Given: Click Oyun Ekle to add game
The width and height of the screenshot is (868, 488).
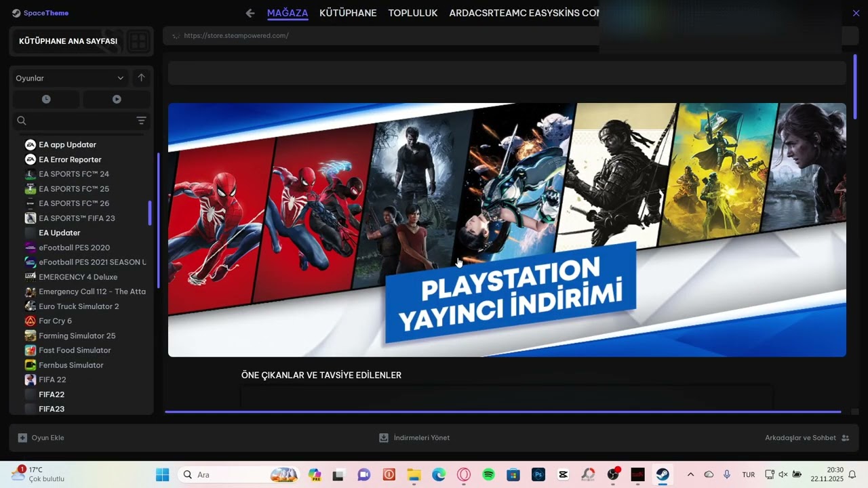Looking at the screenshot, I should 41,438.
